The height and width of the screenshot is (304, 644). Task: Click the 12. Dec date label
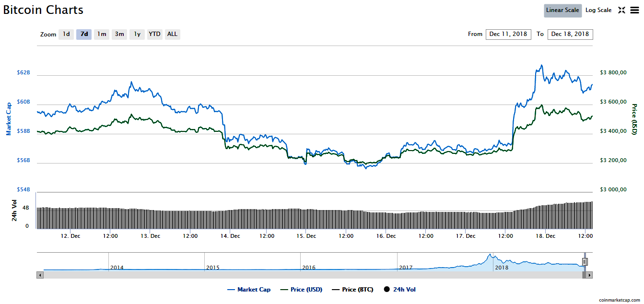70,236
